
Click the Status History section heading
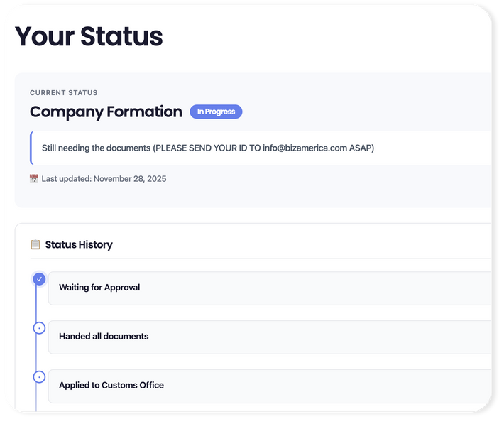point(79,245)
